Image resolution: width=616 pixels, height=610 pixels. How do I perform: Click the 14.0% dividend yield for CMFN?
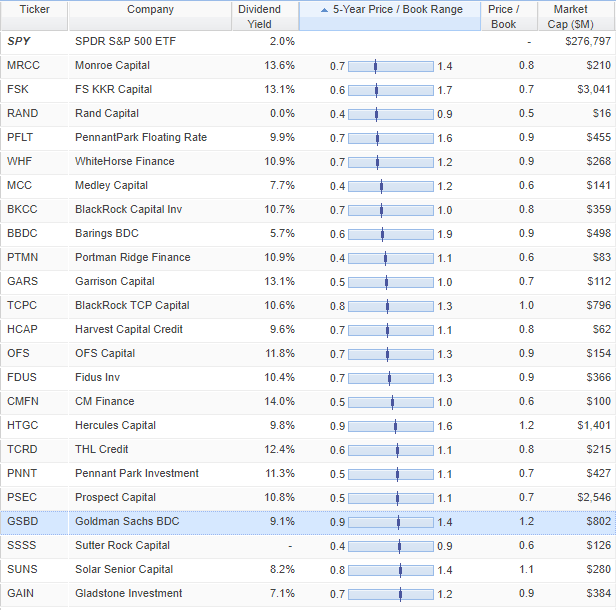[279, 401]
